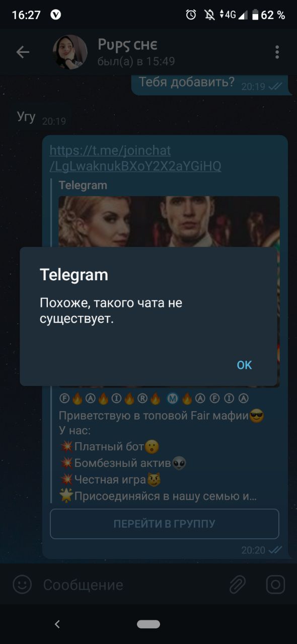This screenshot has width=297, height=644.
Task: Tap the Android home pill
Action: [x=148, y=624]
